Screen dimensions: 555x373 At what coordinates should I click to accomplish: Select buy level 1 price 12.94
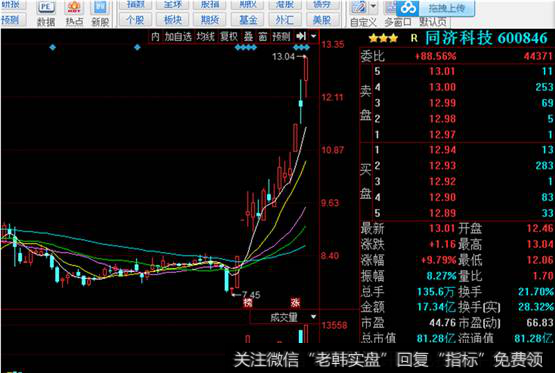442,150
